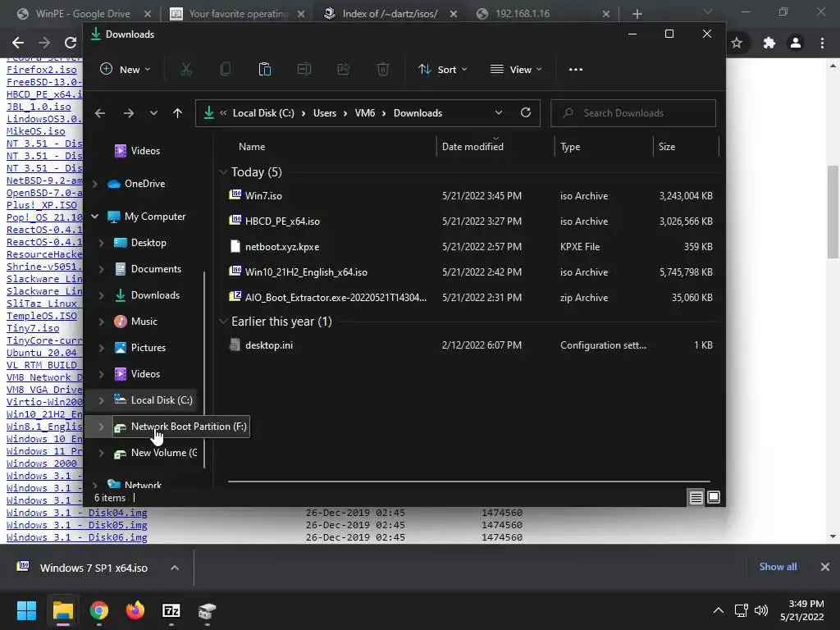Open Google Chrome from the taskbar
Viewport: 840px width, 630px height.
99,610
